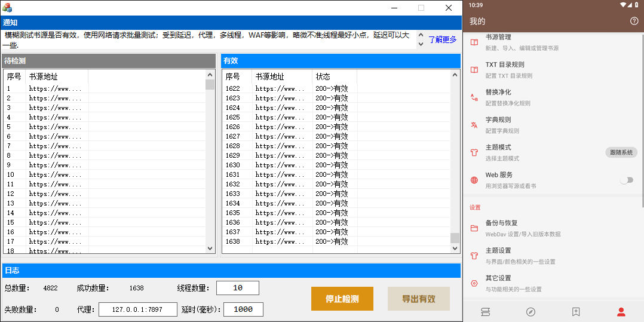Open the TXT 目录规则 menu entry

505,69
